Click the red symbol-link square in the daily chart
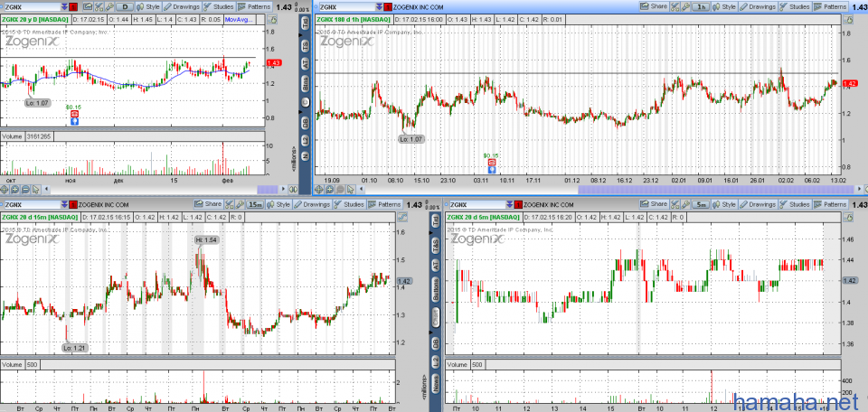Screen dimensions: 868x412 73,7
